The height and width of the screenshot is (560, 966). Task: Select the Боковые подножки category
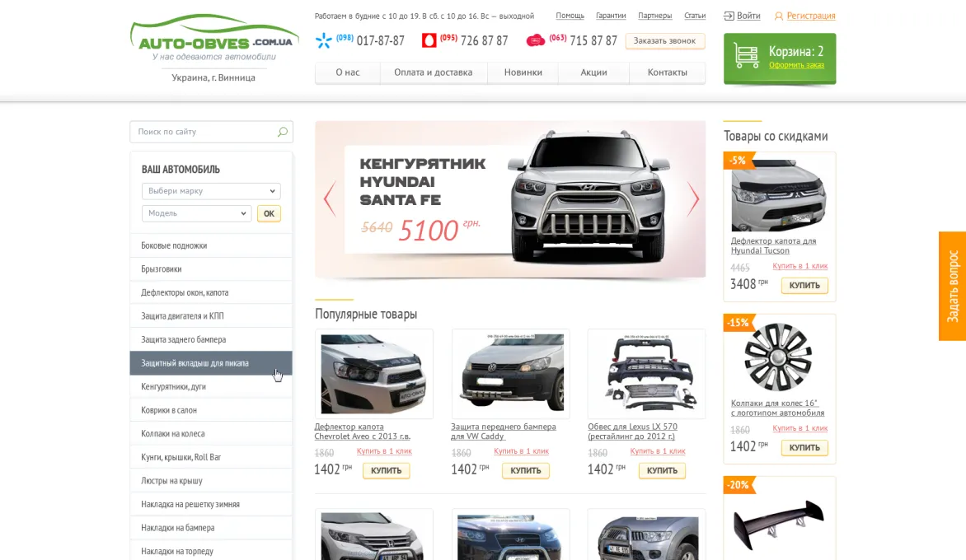(x=211, y=245)
